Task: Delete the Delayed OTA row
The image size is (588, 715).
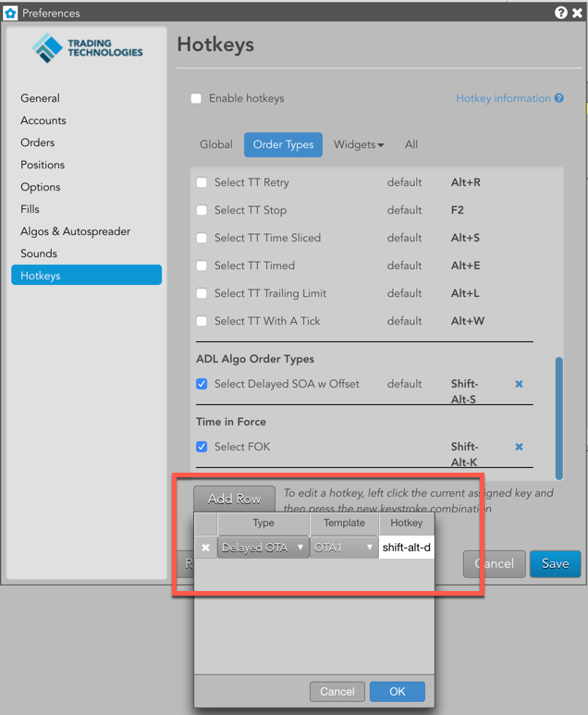Action: pos(205,548)
